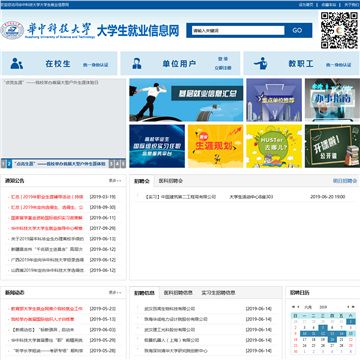Open 武汉理工光科股份有限公司 job posting
This screenshot has height=360, width=360.
[169, 330]
